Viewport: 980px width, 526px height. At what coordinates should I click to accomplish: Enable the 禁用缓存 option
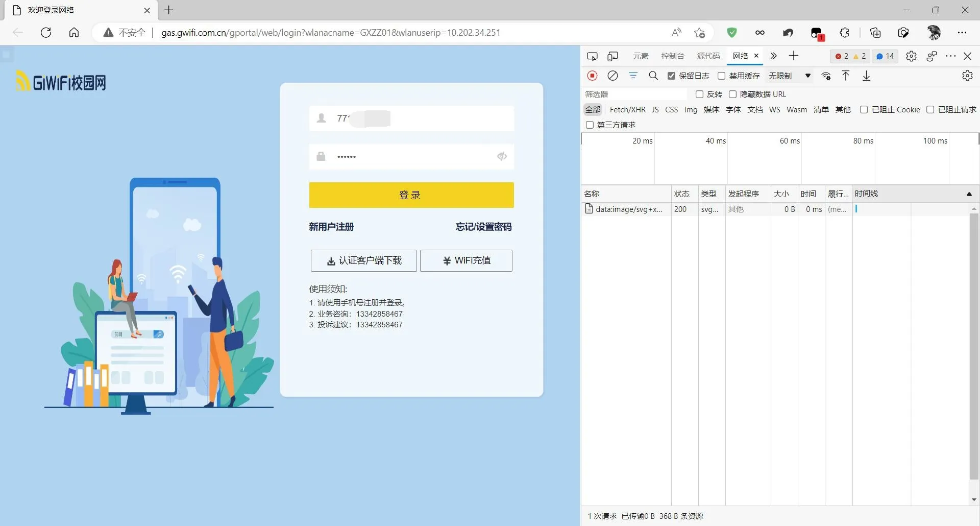click(x=721, y=76)
